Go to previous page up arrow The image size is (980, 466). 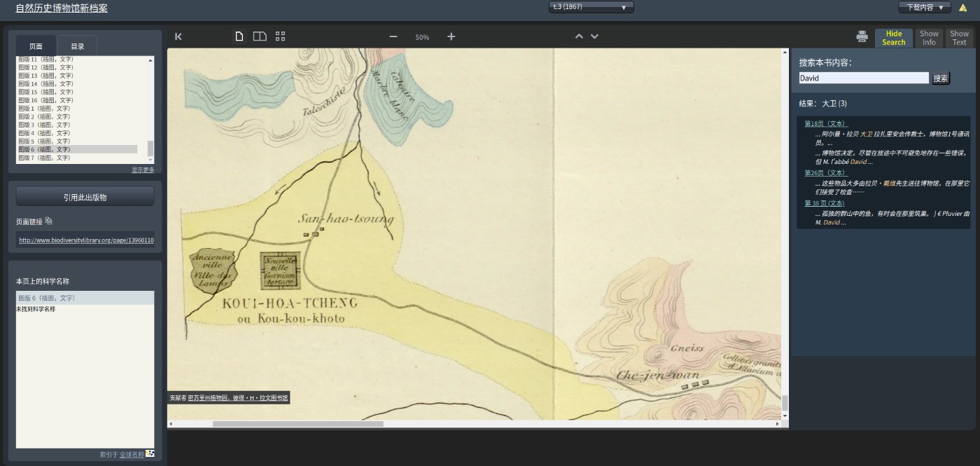point(579,36)
